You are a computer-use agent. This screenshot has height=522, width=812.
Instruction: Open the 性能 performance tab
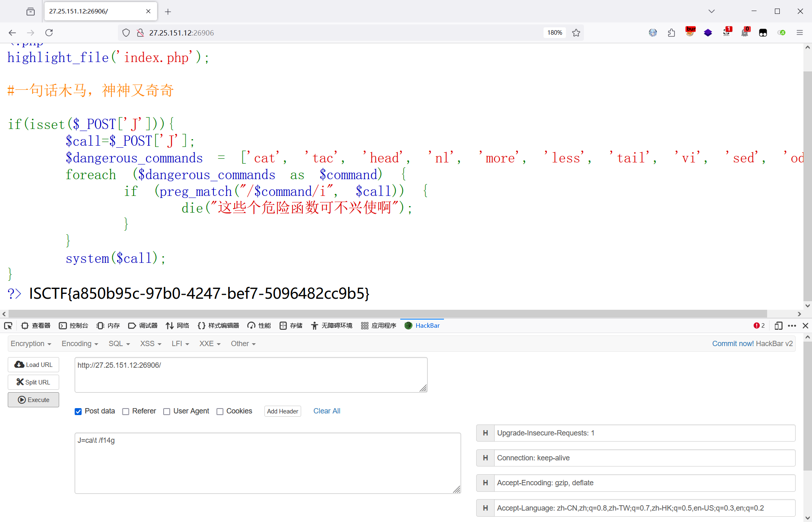click(259, 325)
